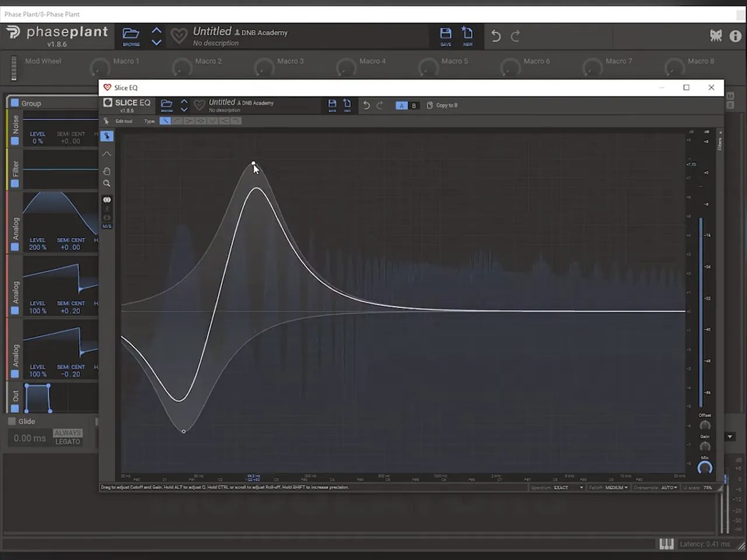Show the on-screen piano keyboard
Viewport: 747px width, 560px height.
point(666,544)
